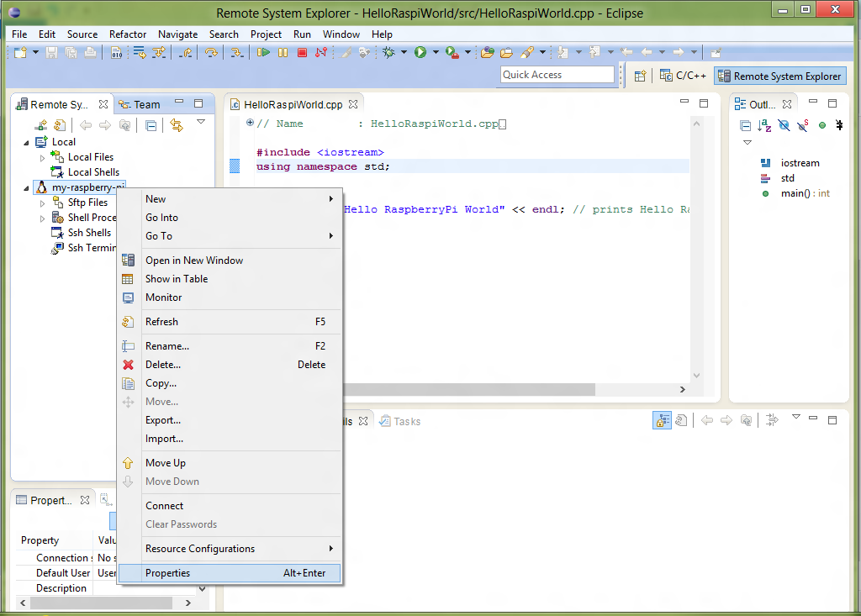The image size is (861, 616).
Task: Click the green bug Debug icon
Action: (x=388, y=53)
